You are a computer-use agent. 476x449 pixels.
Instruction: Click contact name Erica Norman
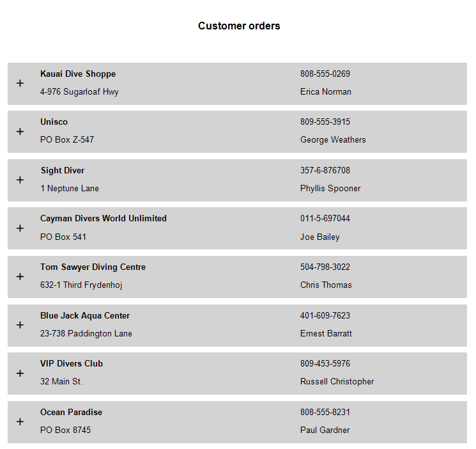click(x=326, y=92)
